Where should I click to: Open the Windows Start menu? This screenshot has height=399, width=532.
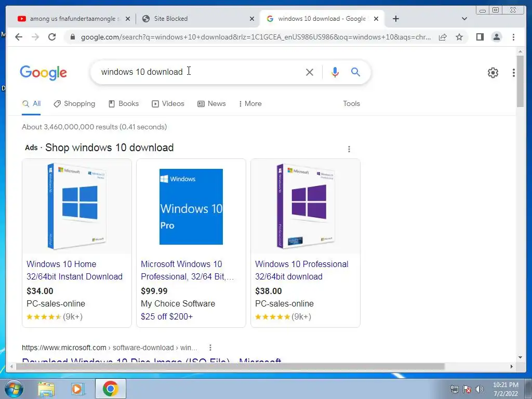[14, 389]
